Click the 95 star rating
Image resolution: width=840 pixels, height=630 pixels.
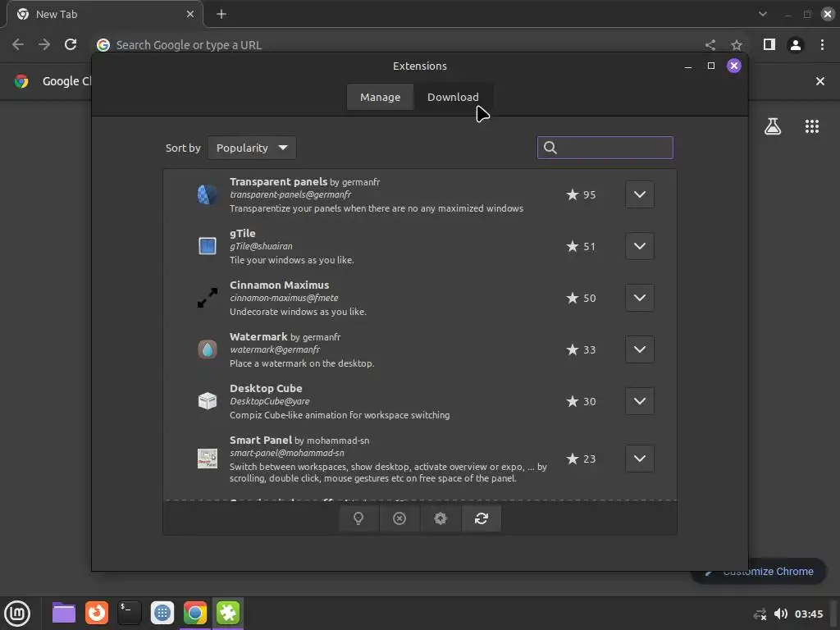(x=582, y=194)
